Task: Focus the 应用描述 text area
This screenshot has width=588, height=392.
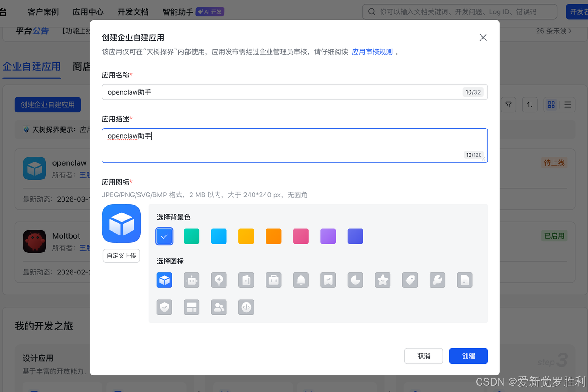Action: click(295, 146)
